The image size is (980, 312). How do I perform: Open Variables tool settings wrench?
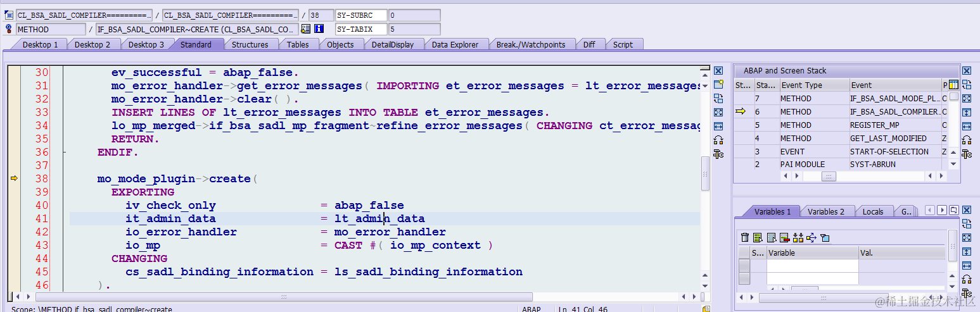click(x=967, y=294)
